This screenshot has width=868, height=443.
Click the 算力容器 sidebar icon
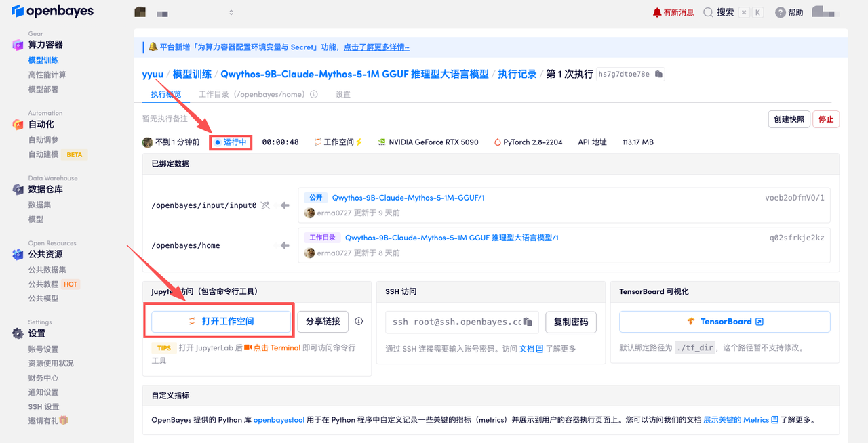[x=18, y=45]
